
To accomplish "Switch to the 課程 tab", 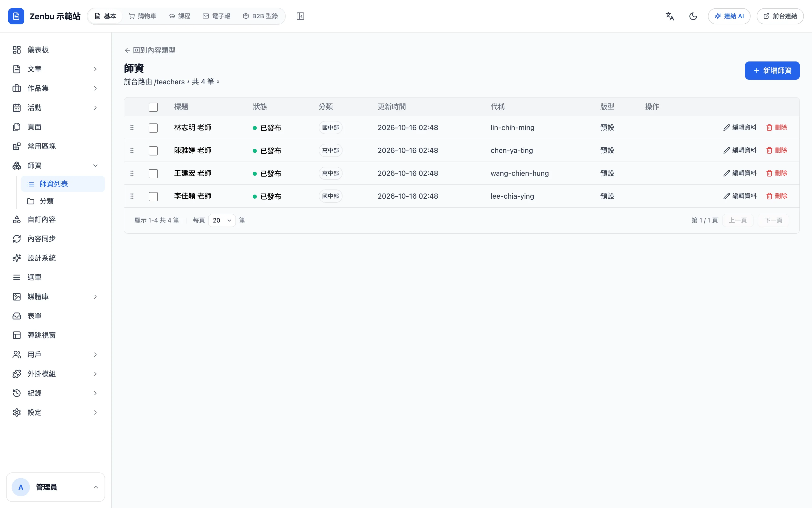I will click(179, 16).
